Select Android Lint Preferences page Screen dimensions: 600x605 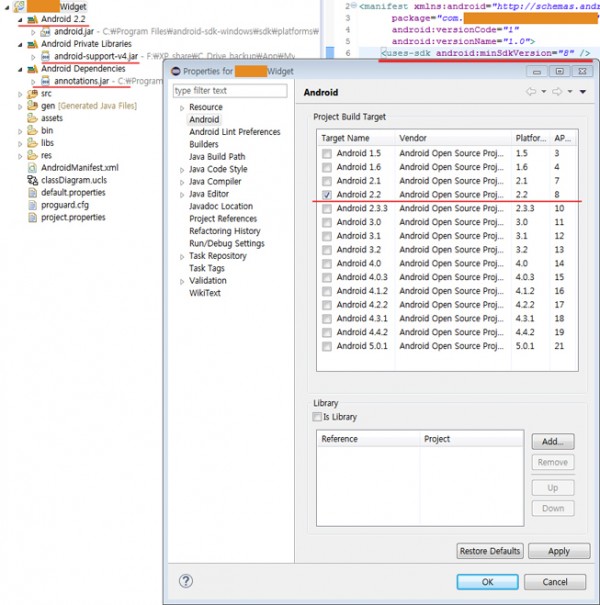click(235, 132)
